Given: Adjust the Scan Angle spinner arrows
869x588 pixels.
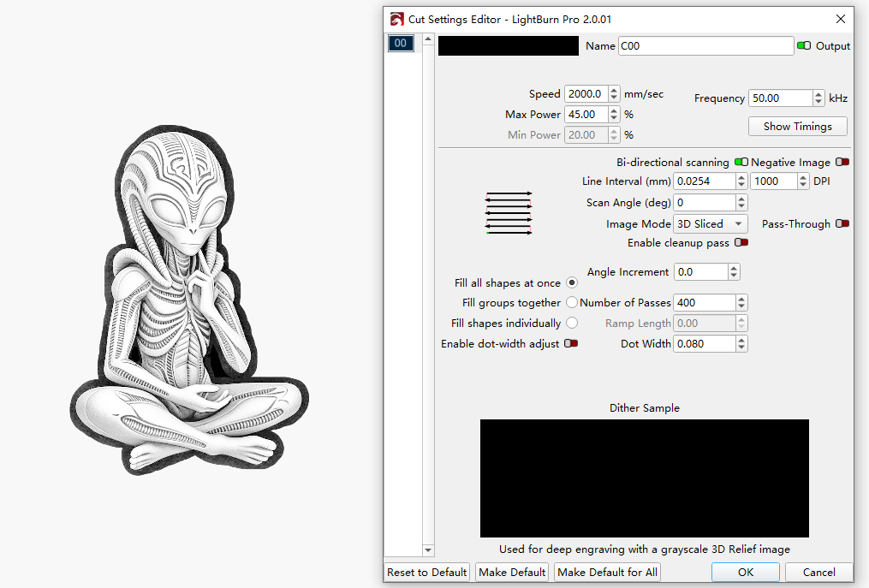Looking at the screenshot, I should click(741, 202).
